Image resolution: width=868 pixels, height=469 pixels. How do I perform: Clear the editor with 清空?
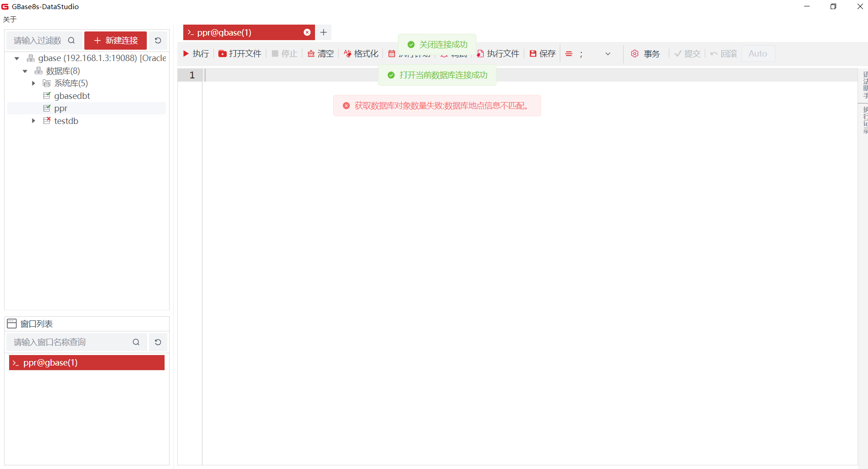point(320,54)
